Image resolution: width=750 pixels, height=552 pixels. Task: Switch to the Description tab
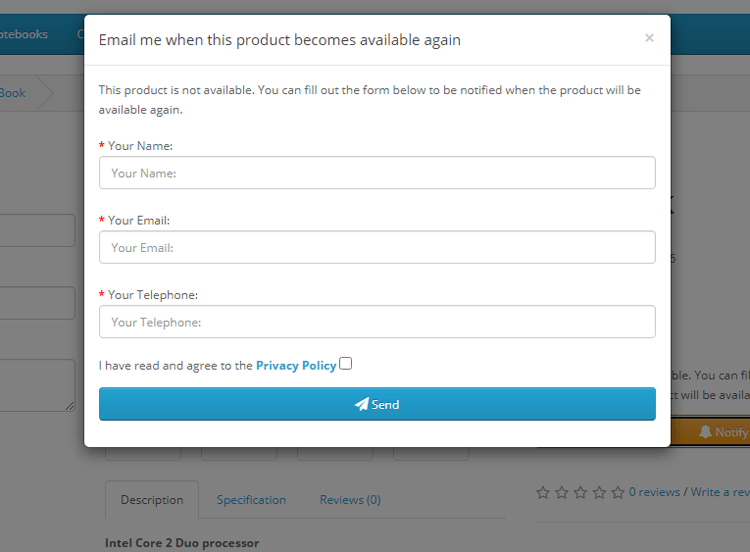pos(152,500)
